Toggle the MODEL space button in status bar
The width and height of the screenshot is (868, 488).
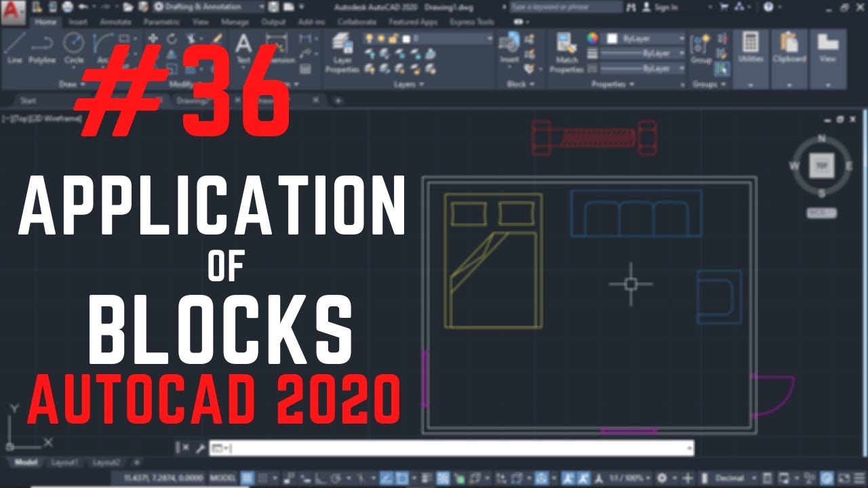(222, 478)
